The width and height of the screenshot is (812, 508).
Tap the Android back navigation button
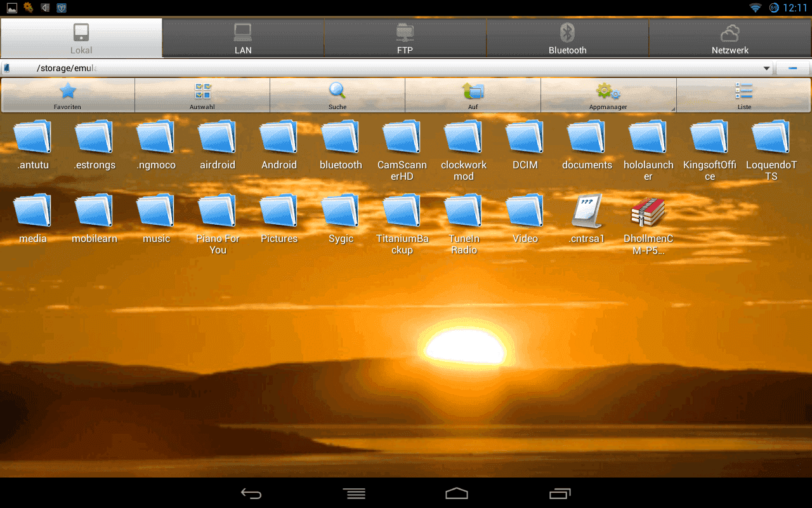[251, 493]
